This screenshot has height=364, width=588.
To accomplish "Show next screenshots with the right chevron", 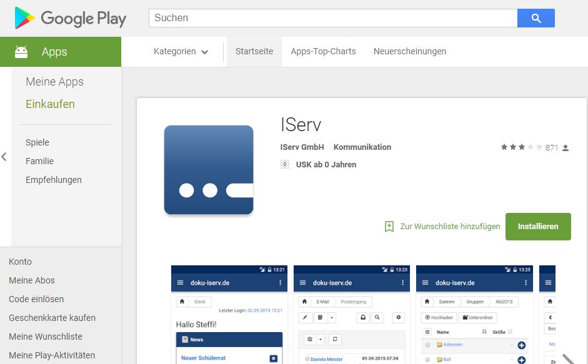I will tap(567, 359).
